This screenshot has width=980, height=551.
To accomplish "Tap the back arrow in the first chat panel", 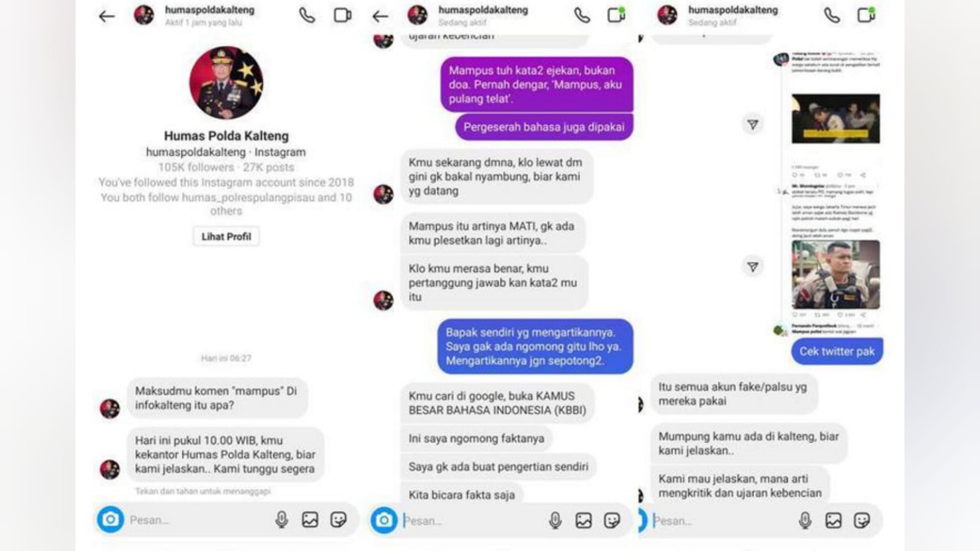I will 107,17.
